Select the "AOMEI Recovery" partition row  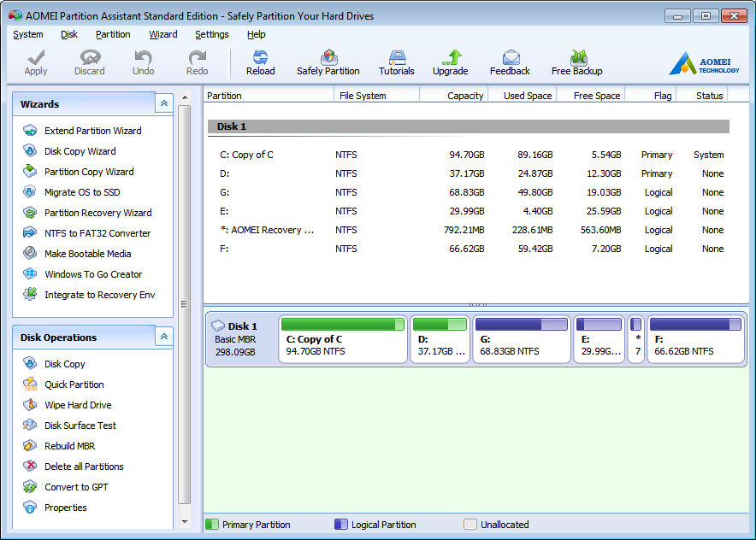(x=468, y=230)
